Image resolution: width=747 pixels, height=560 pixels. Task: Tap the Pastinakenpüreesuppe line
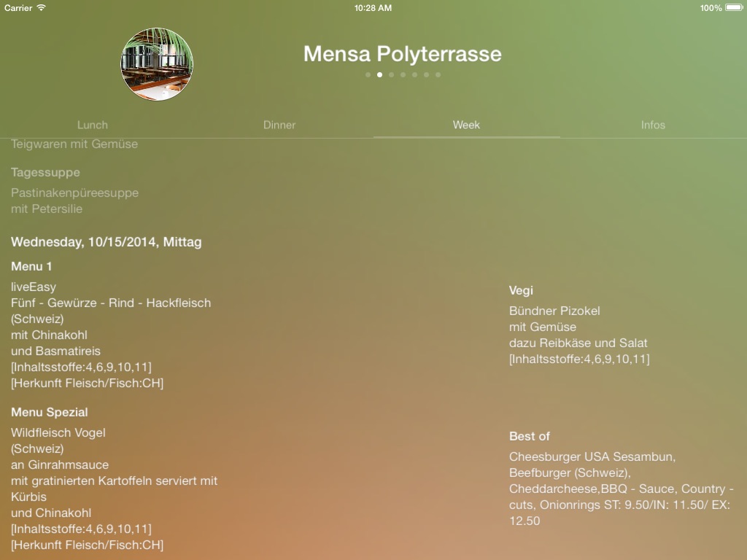point(75,192)
